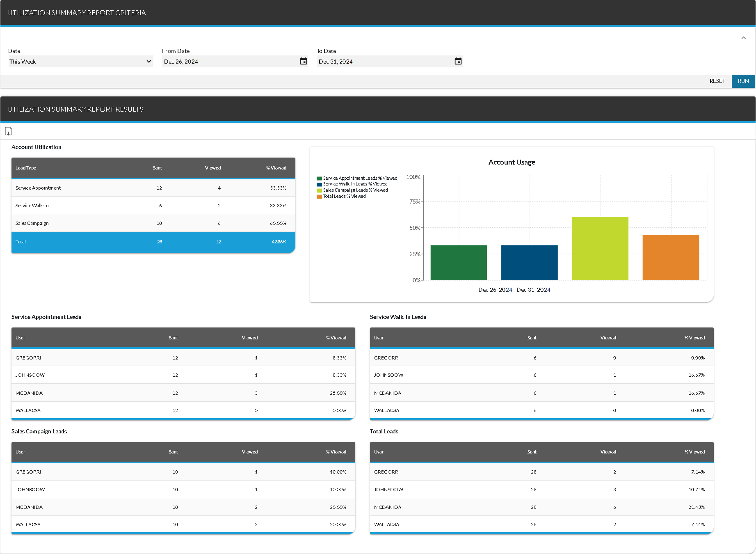Screen dimensions: 756x554
Task: Open the From Date calendar picker
Action: coord(304,62)
